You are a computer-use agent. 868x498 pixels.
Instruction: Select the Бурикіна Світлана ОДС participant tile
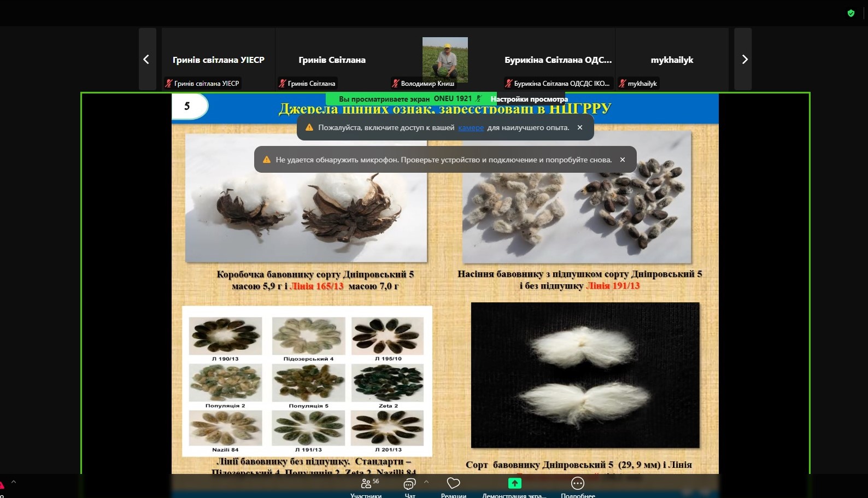click(558, 60)
